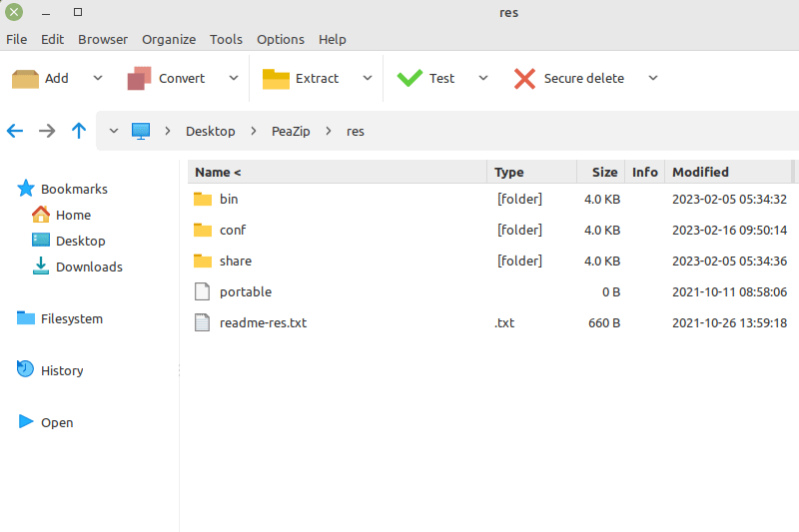Click the Extract folder icon

click(276, 78)
